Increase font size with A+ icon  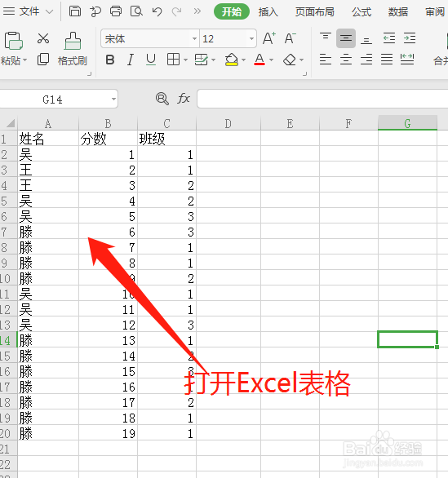tap(269, 38)
